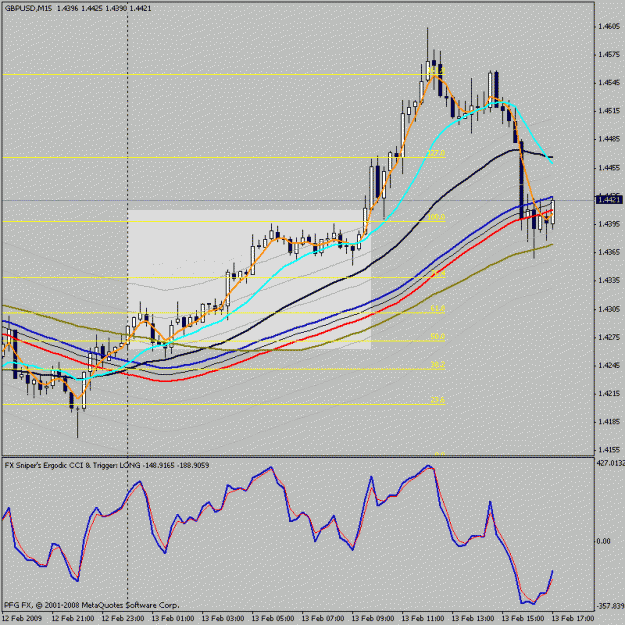Click the 1.4575 price axis label
Screen dimensions: 625x625
coord(609,54)
